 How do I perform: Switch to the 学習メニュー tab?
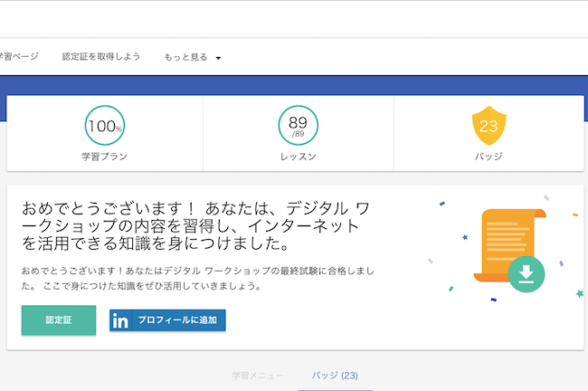coord(258,376)
